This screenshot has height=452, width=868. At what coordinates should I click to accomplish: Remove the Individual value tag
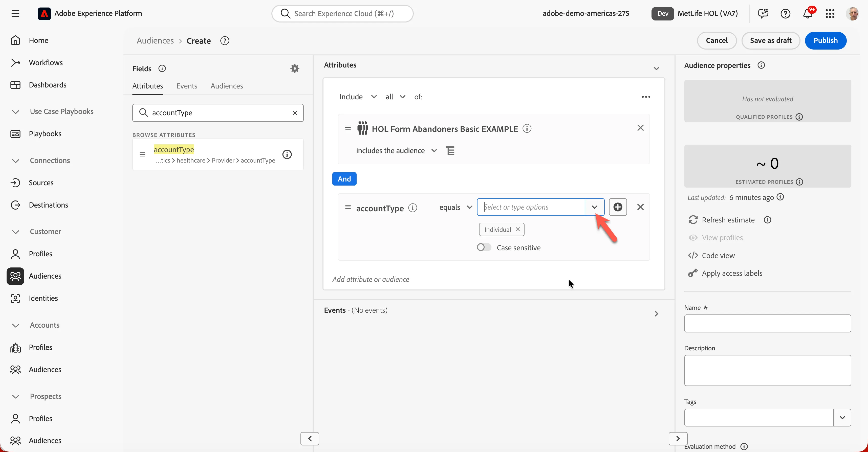tap(518, 229)
